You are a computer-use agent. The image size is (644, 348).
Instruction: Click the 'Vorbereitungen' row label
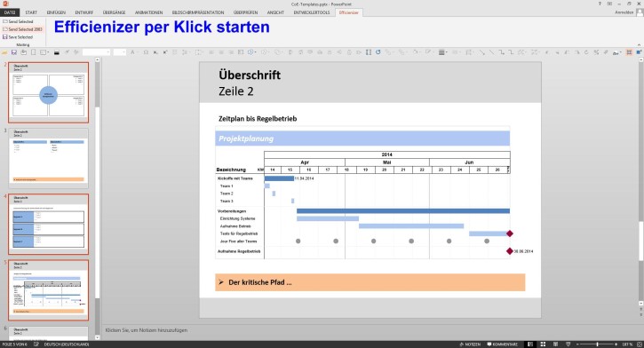click(232, 211)
